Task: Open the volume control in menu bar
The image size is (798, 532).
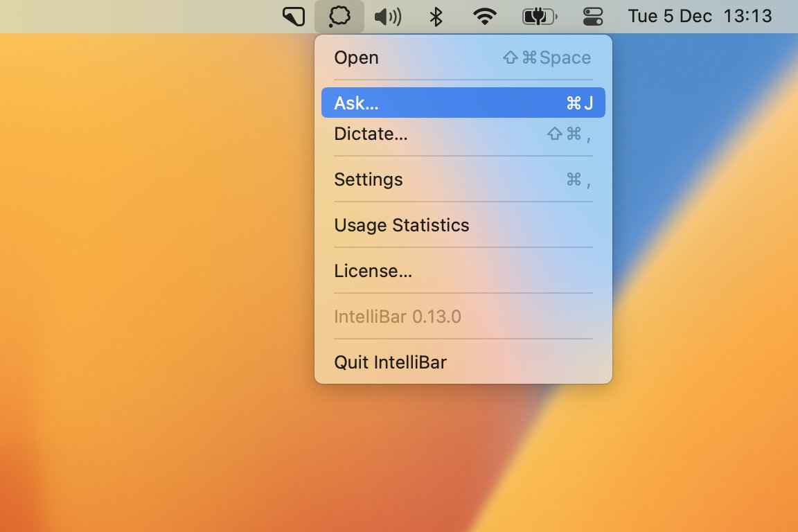Action: click(388, 17)
